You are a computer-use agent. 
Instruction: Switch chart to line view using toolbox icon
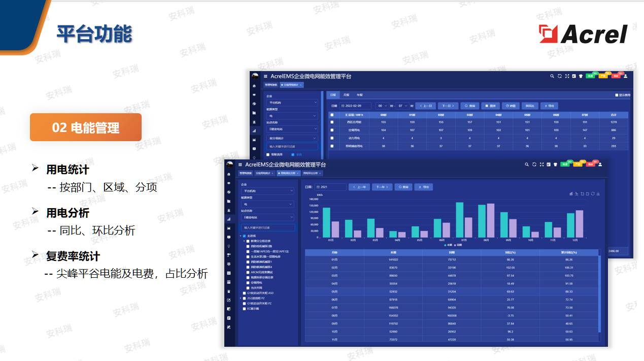pyautogui.click(x=577, y=194)
